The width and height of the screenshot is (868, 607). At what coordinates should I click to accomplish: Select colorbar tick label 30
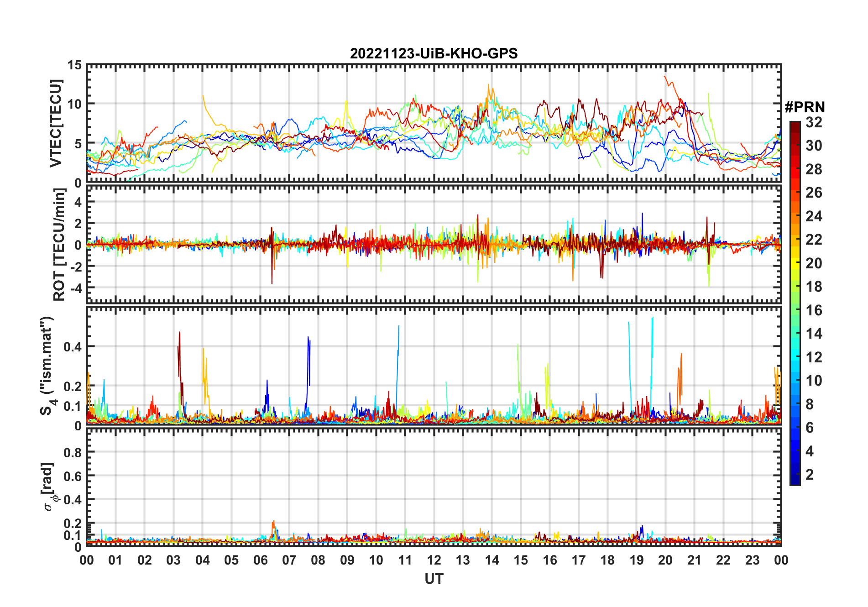point(814,146)
